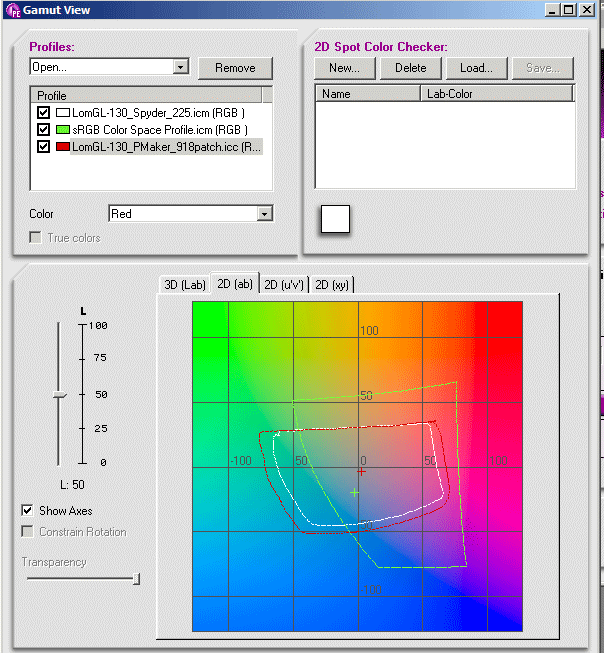This screenshot has width=604, height=653.
Task: Open the 2D (xy) tab
Action: pyautogui.click(x=332, y=284)
